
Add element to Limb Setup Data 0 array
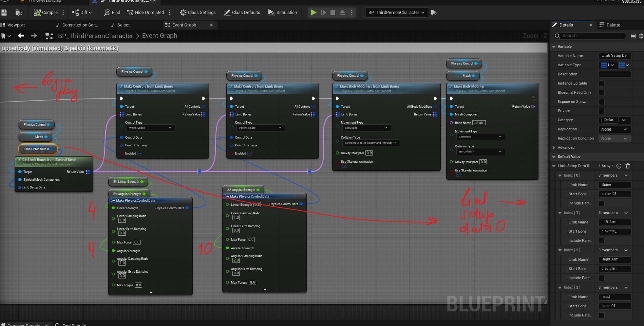(x=619, y=166)
